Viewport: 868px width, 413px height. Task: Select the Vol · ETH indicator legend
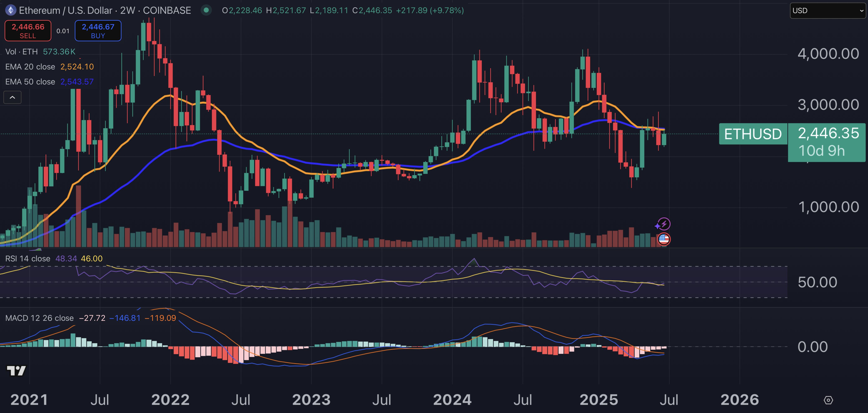[22, 52]
